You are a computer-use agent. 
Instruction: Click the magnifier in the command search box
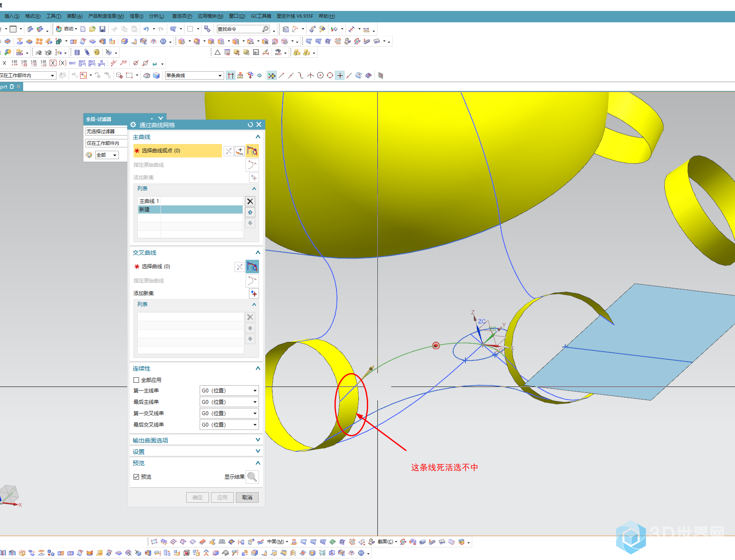click(x=265, y=29)
